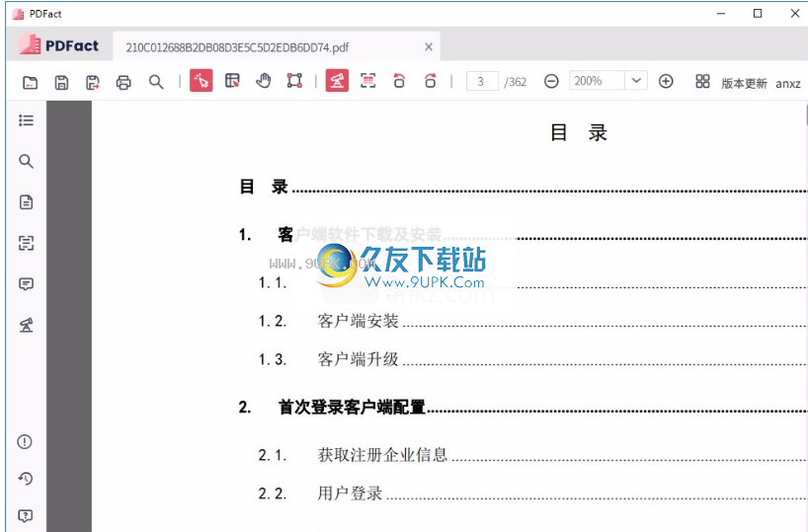The height and width of the screenshot is (532, 808).
Task: Open search from the toolbar magnifier
Action: coord(156,82)
